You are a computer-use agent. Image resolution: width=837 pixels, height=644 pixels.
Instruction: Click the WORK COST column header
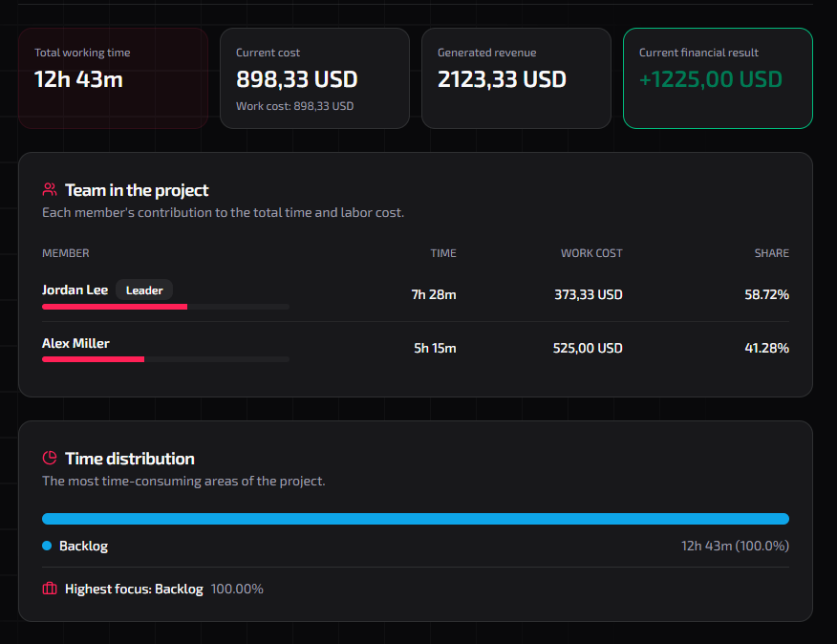[x=591, y=253]
